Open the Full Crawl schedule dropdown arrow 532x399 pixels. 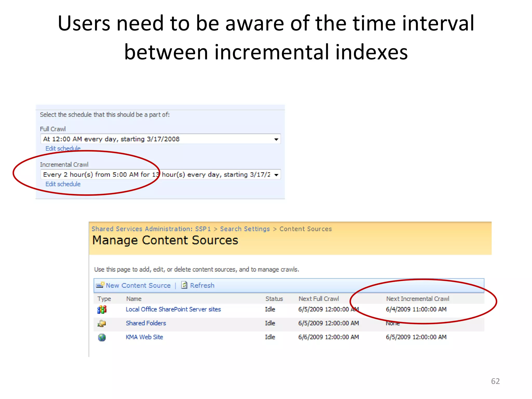[x=276, y=139]
